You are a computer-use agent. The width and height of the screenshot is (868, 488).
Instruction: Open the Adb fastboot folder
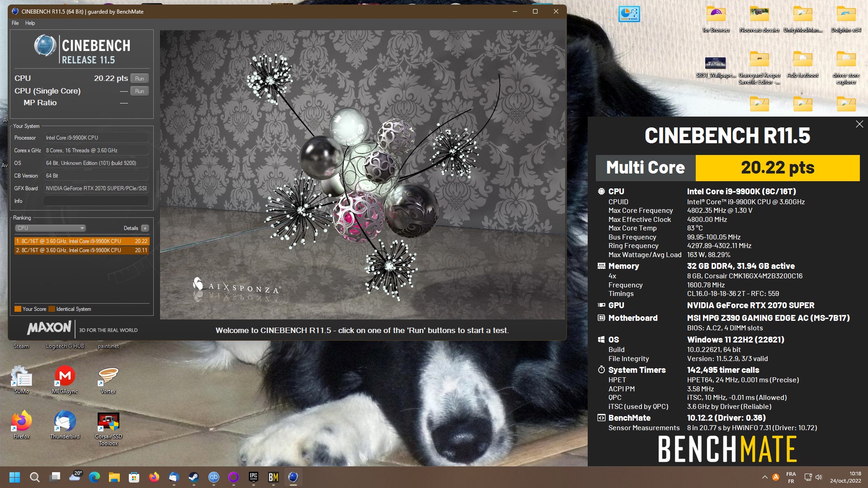click(803, 64)
